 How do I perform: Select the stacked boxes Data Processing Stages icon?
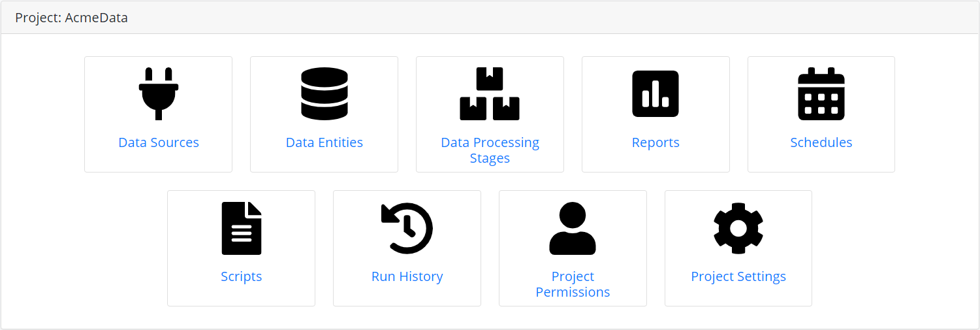(x=490, y=94)
